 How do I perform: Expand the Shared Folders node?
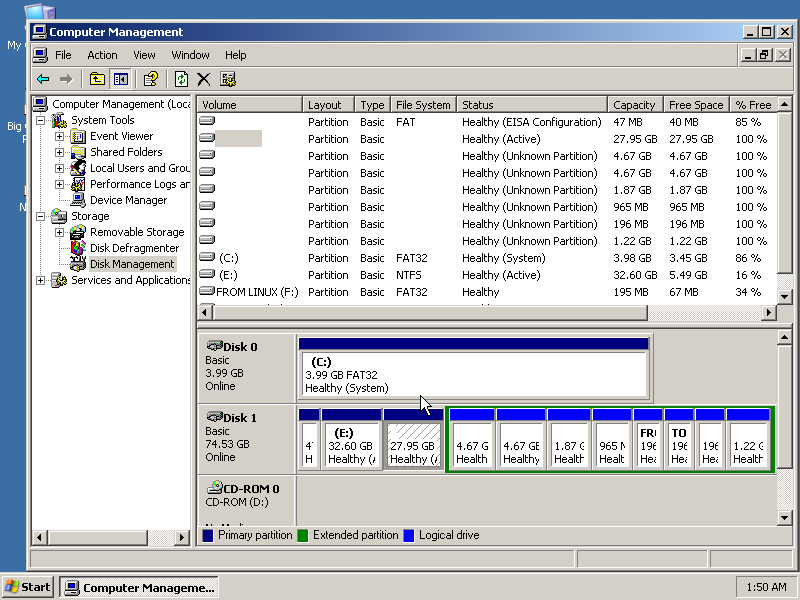[x=59, y=152]
